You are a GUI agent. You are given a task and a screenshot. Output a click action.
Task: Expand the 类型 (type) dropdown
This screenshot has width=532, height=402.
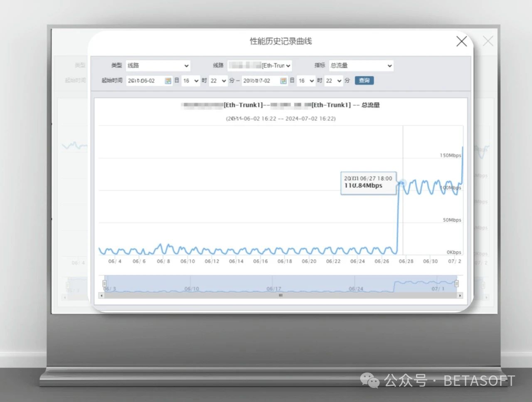tap(158, 66)
